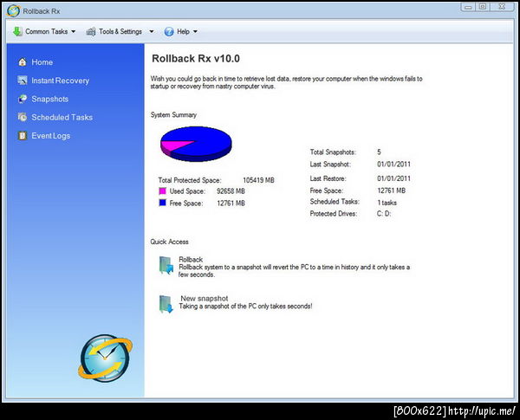Click the Last Restore date value
This screenshot has height=420, width=520.
coord(393,178)
